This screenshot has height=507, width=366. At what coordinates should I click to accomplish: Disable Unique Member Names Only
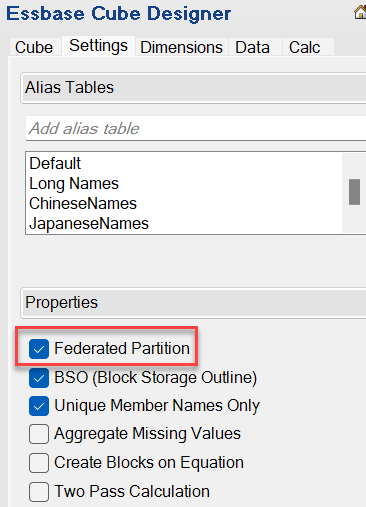(39, 406)
